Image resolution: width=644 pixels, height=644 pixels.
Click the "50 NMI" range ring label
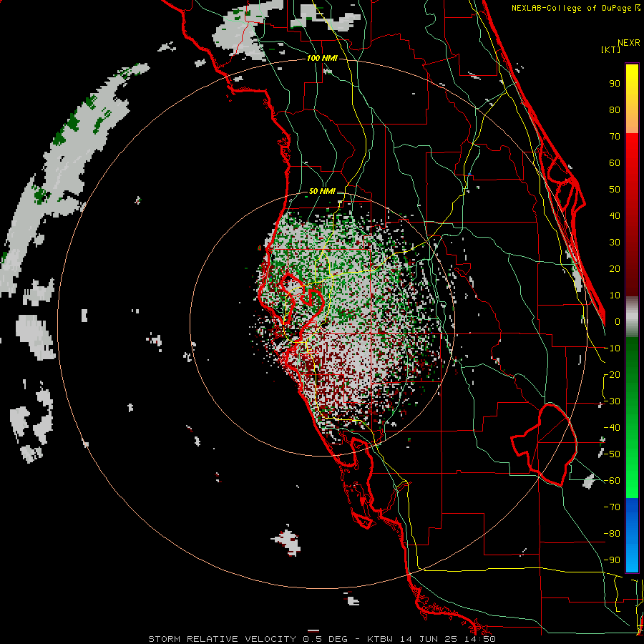click(x=322, y=191)
